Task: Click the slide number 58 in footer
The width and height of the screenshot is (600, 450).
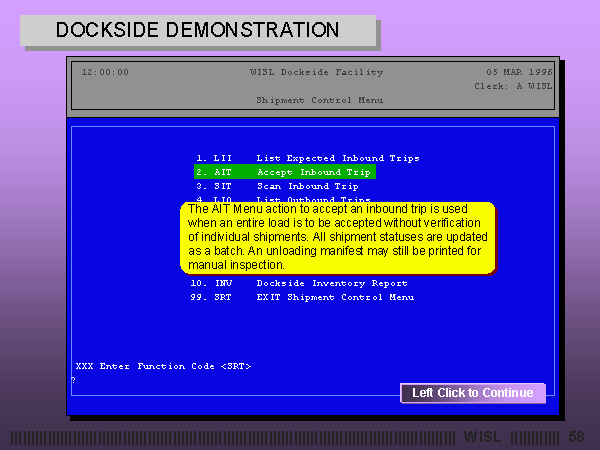Action: click(x=576, y=437)
